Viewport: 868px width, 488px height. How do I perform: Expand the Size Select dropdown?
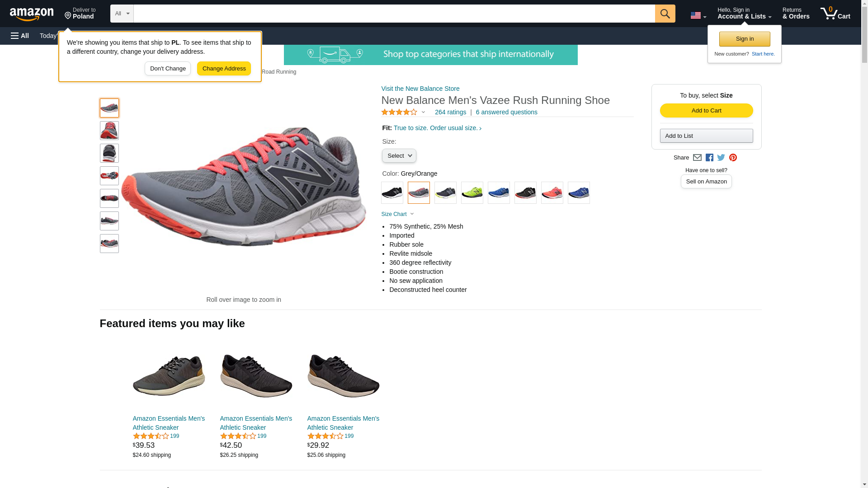[x=399, y=156]
